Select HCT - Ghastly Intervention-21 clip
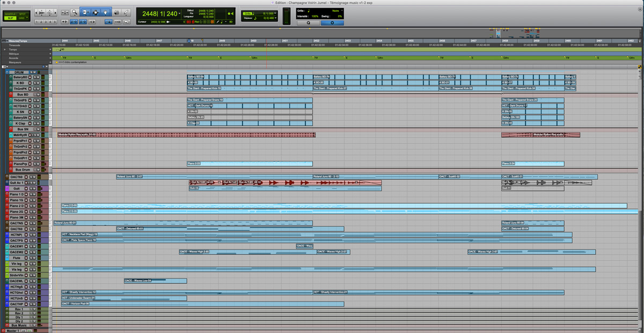The image size is (644, 333). [x=438, y=292]
